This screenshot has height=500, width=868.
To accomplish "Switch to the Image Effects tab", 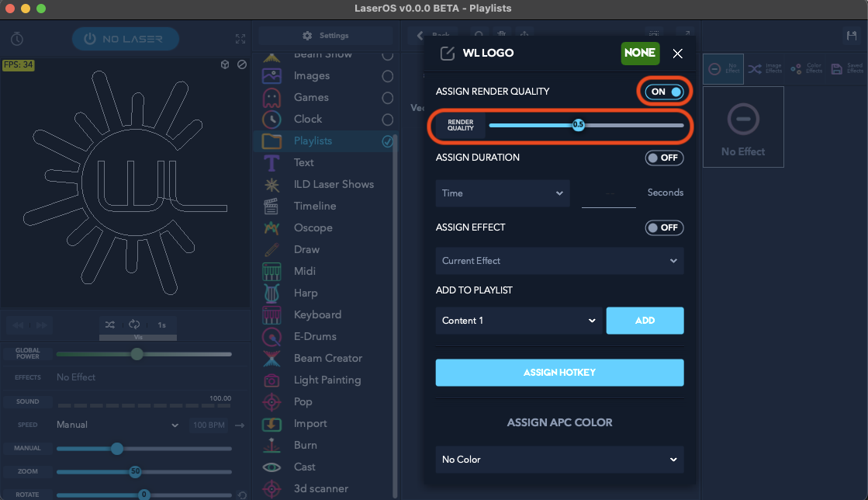I will point(765,69).
